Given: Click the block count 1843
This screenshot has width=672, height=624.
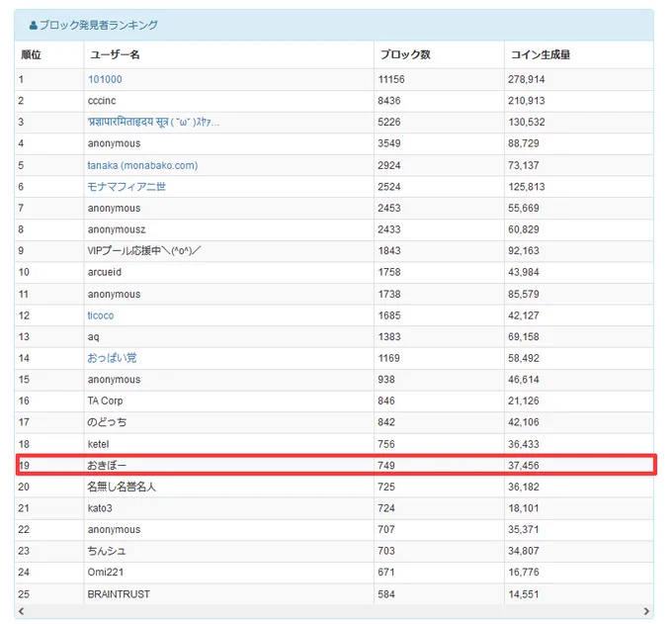Looking at the screenshot, I should (389, 251).
